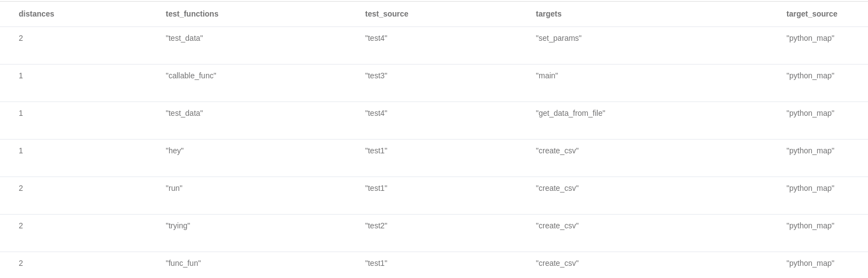Select the "callable_func" test function cell
This screenshot has width=868, height=278.
pyautogui.click(x=191, y=76)
